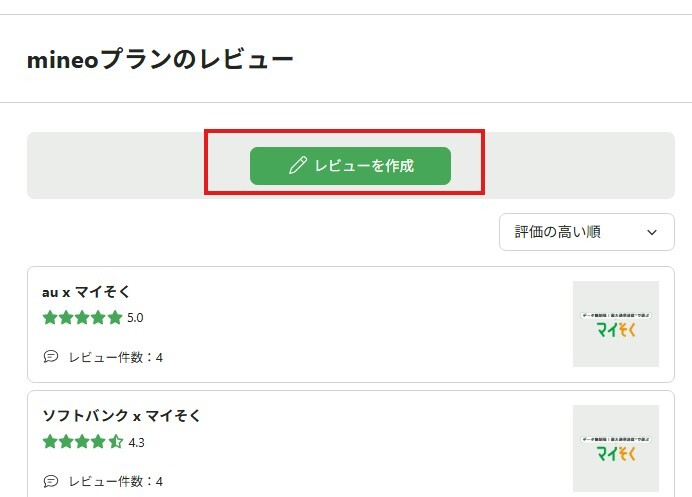
Task: Click the first star of ソフトバンク x マイそく rating
Action: point(50,441)
